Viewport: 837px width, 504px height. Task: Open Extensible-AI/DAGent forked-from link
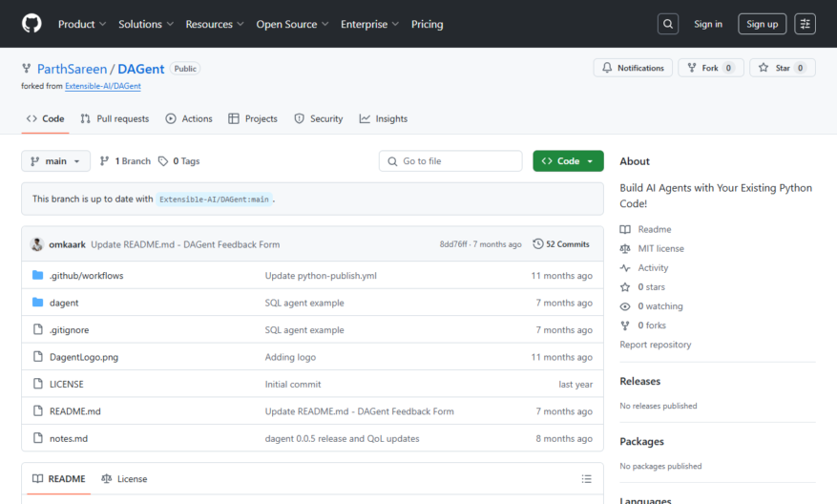(x=103, y=86)
